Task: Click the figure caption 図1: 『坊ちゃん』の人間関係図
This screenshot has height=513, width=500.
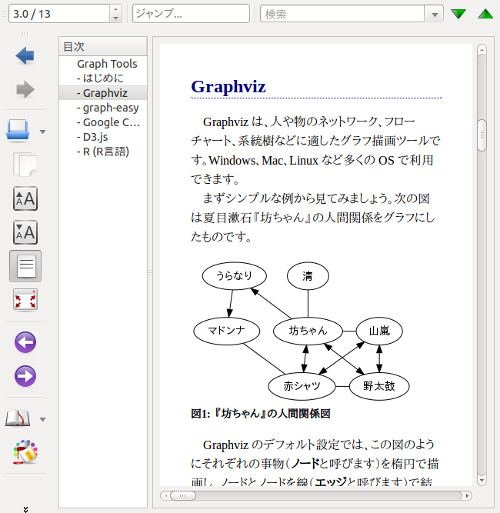Action: 260,414
